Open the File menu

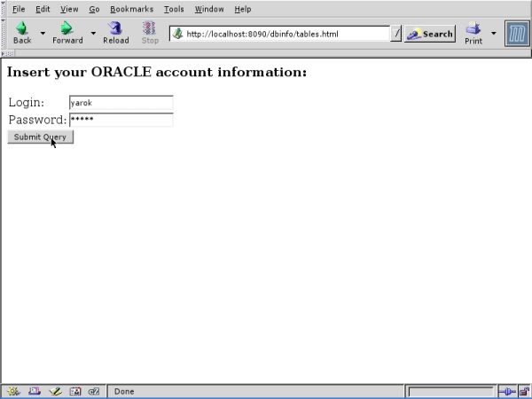19,9
